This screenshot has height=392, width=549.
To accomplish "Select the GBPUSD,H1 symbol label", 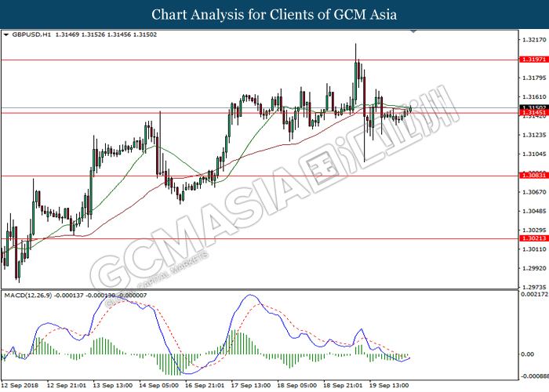I will pyautogui.click(x=31, y=34).
